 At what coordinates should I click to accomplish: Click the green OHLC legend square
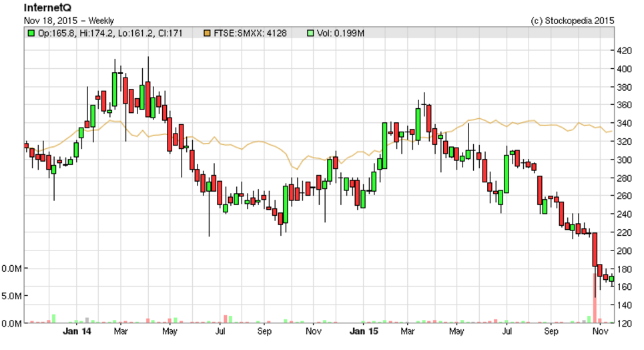pos(31,33)
